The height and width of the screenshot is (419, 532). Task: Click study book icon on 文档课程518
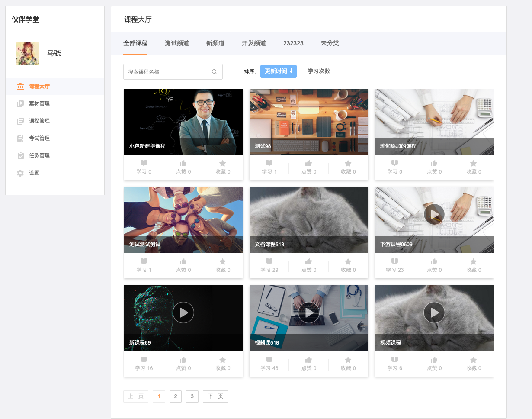coord(269,261)
